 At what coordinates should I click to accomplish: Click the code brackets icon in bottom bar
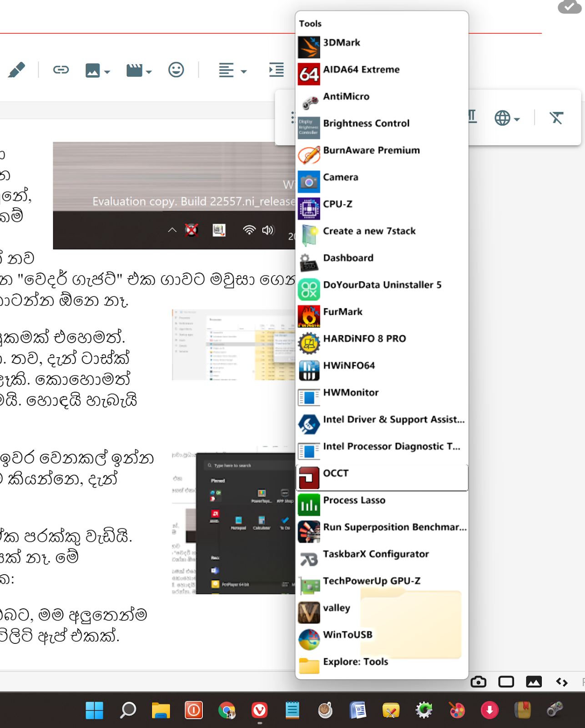tap(562, 682)
